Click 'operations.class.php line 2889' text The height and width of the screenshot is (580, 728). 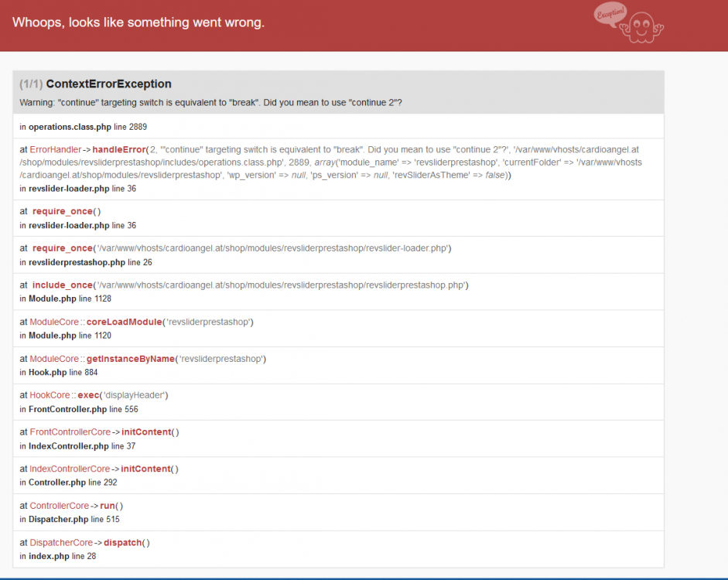tap(87, 127)
